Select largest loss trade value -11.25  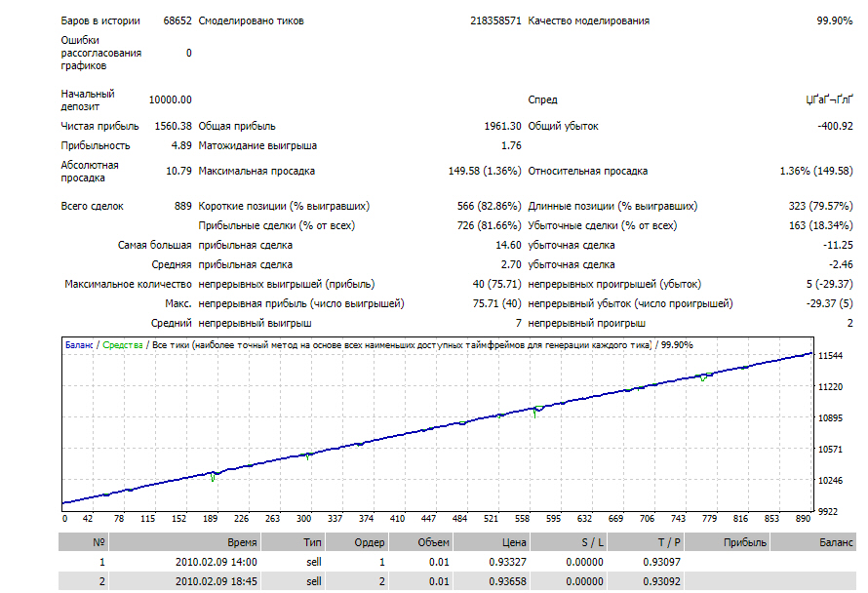click(838, 245)
